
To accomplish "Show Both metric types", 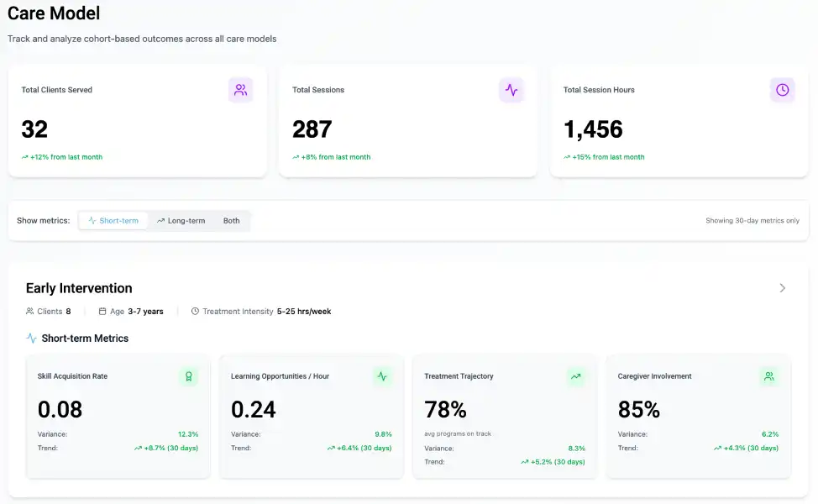I will coord(232,221).
